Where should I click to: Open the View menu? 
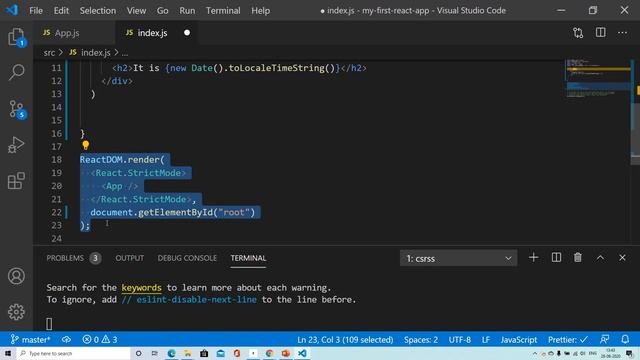(x=136, y=11)
